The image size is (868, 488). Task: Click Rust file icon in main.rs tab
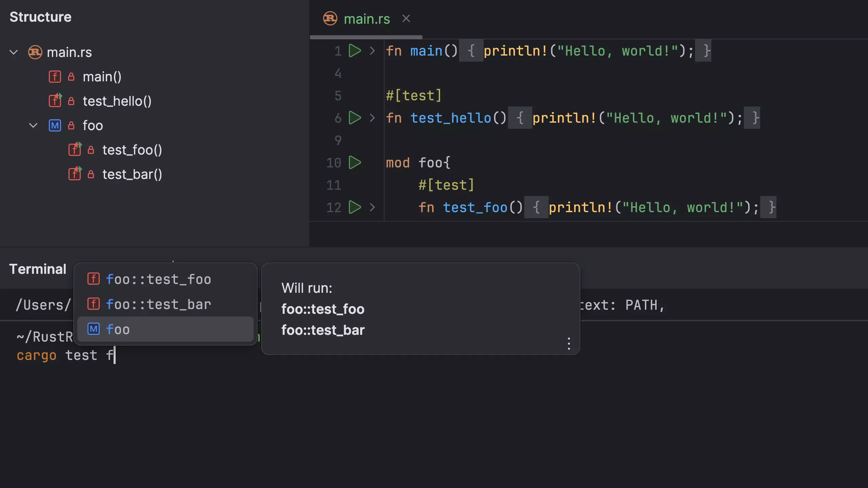(330, 19)
